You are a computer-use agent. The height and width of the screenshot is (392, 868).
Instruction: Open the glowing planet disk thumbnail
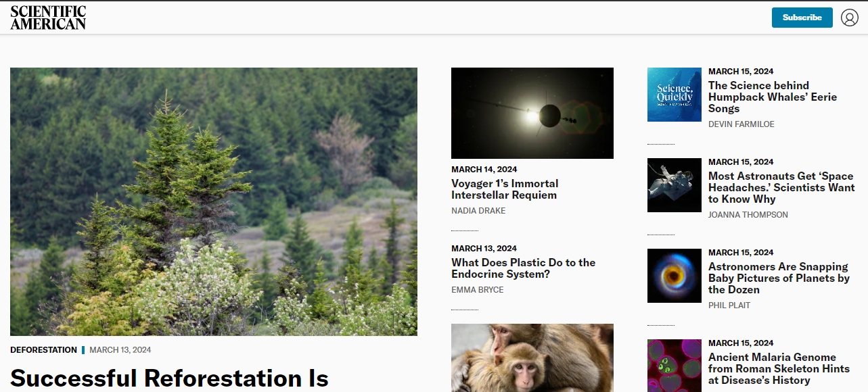pos(675,276)
